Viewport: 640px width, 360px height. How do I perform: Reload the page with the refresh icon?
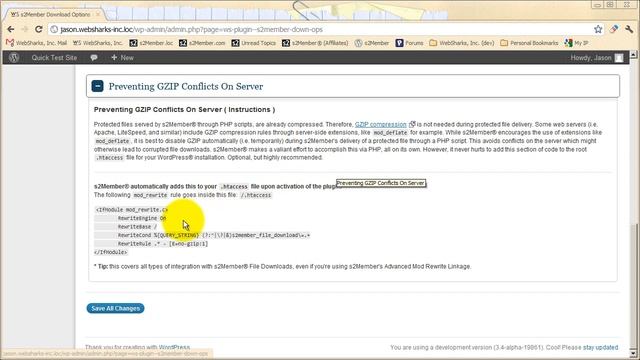coord(38,29)
